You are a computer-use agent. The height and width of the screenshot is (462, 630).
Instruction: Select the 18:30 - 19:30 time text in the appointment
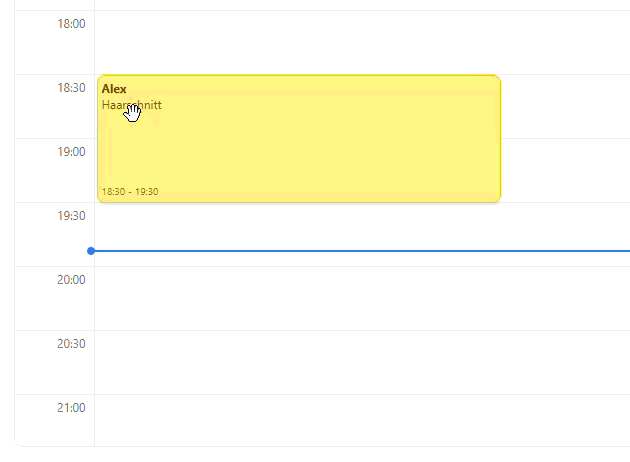(130, 191)
